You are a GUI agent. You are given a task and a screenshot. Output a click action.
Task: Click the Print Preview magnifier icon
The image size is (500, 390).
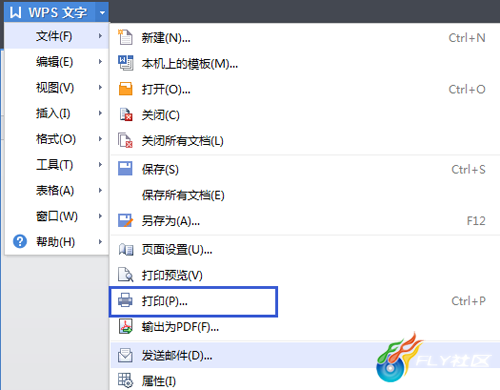[x=126, y=275]
